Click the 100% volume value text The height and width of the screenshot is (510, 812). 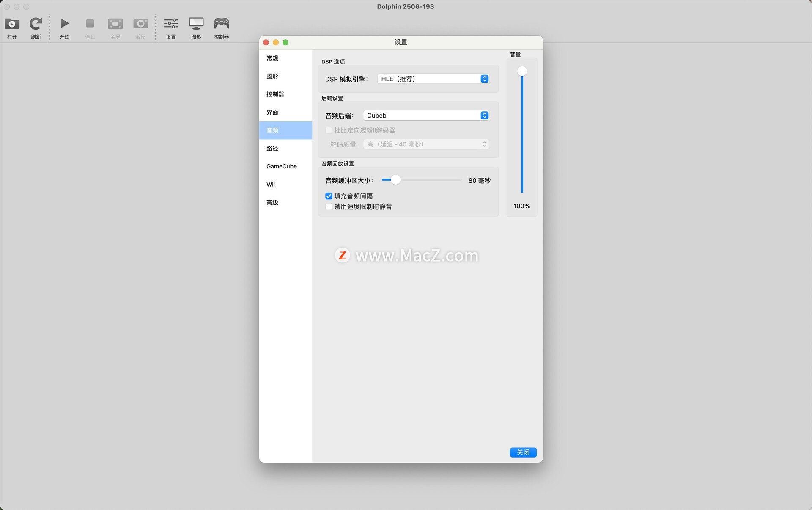(522, 206)
